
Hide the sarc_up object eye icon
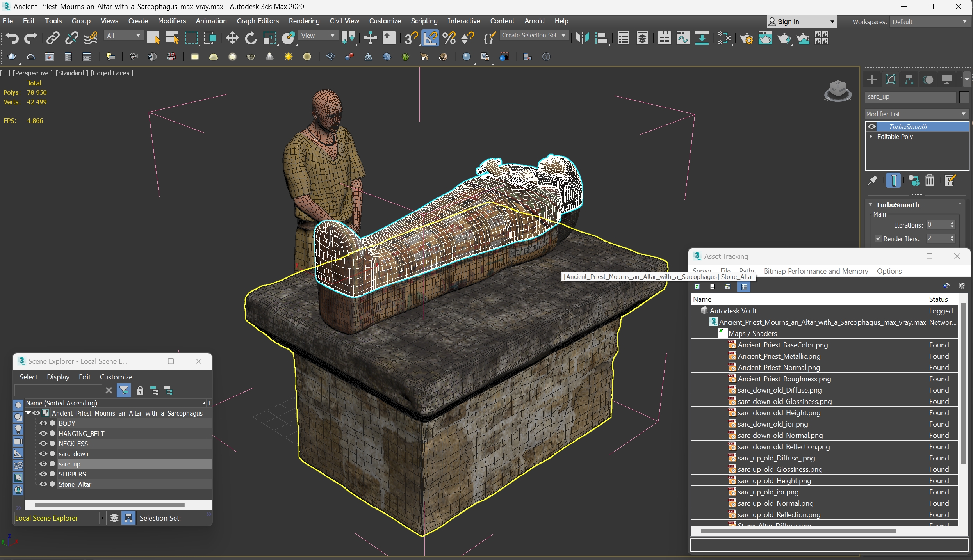pyautogui.click(x=43, y=464)
